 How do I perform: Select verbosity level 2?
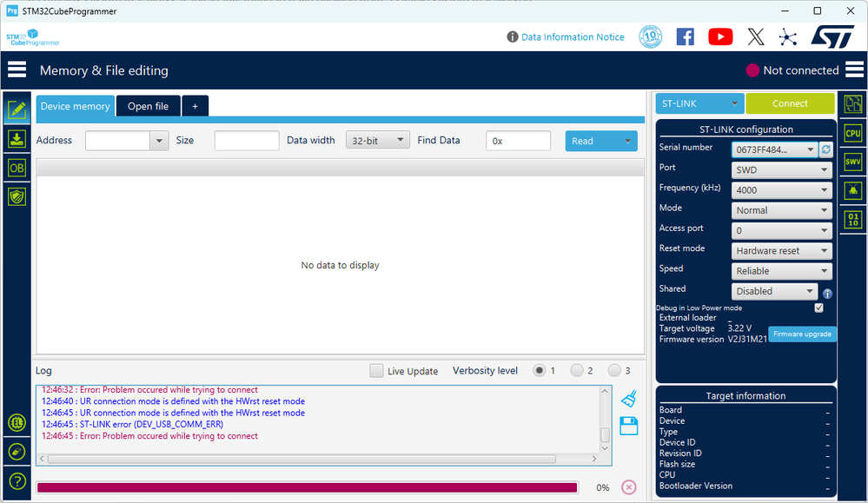click(x=577, y=371)
